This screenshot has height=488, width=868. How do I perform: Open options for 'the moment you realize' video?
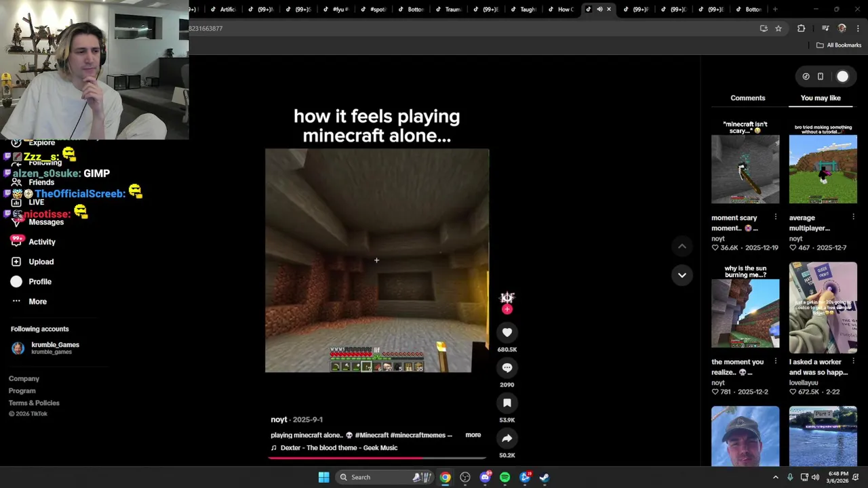[776, 361]
